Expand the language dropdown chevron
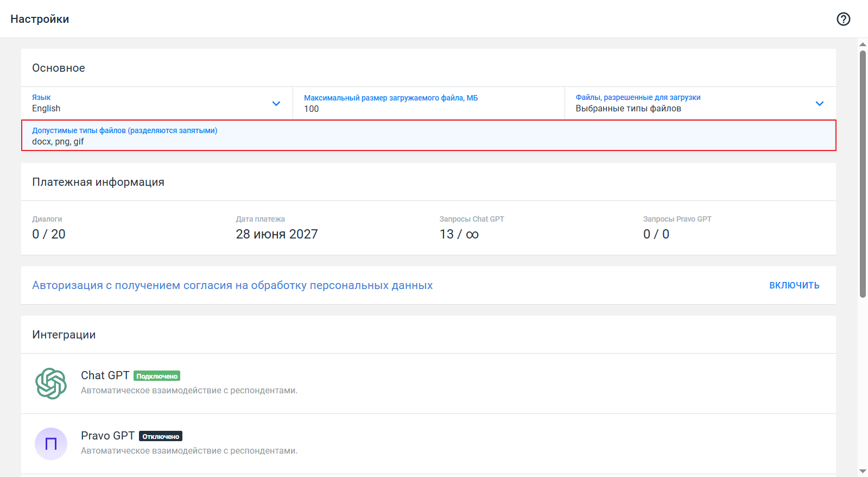The width and height of the screenshot is (868, 477). (276, 103)
